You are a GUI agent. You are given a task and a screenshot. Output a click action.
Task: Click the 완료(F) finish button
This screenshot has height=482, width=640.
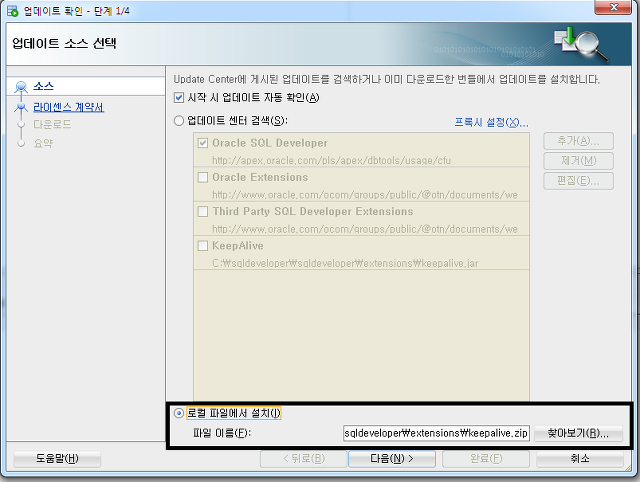click(x=486, y=459)
